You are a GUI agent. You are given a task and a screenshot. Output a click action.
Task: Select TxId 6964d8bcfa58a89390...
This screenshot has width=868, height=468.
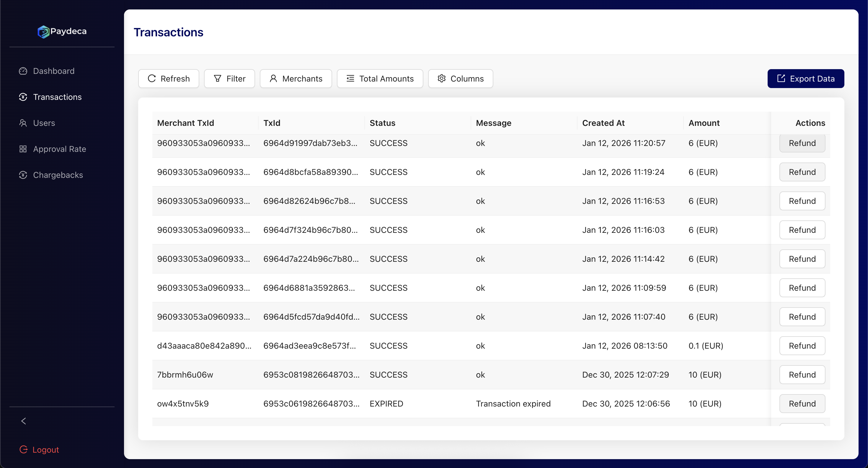click(x=311, y=172)
